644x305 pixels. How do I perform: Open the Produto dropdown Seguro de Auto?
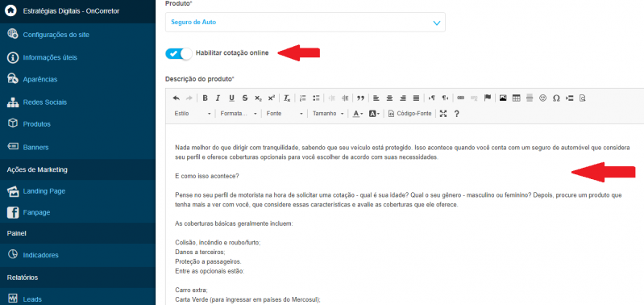(305, 23)
